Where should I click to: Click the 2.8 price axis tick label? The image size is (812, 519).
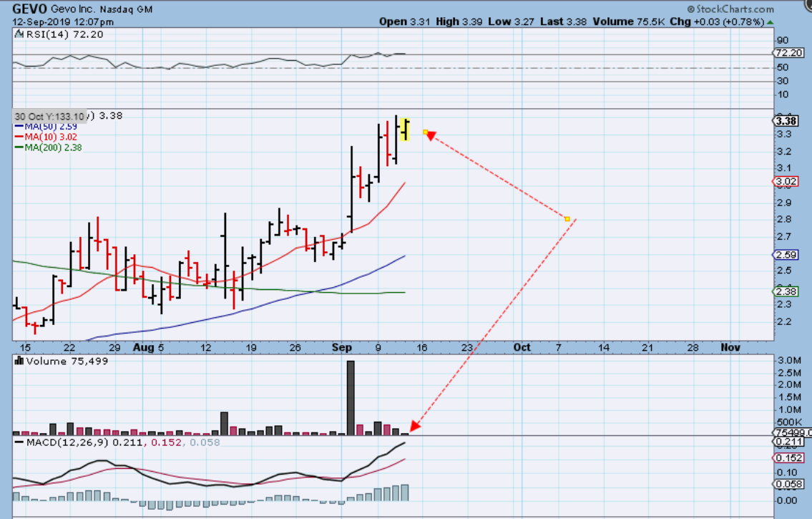coord(784,219)
